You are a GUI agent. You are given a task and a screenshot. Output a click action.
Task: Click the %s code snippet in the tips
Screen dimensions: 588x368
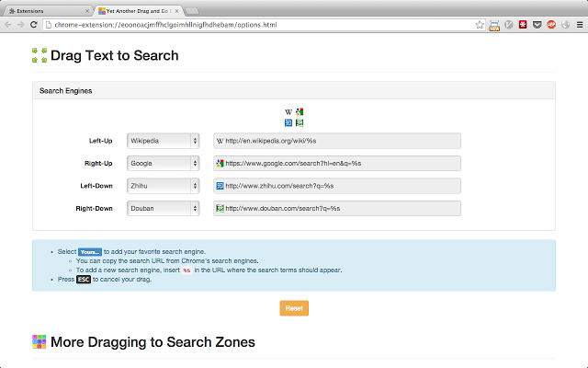point(187,270)
